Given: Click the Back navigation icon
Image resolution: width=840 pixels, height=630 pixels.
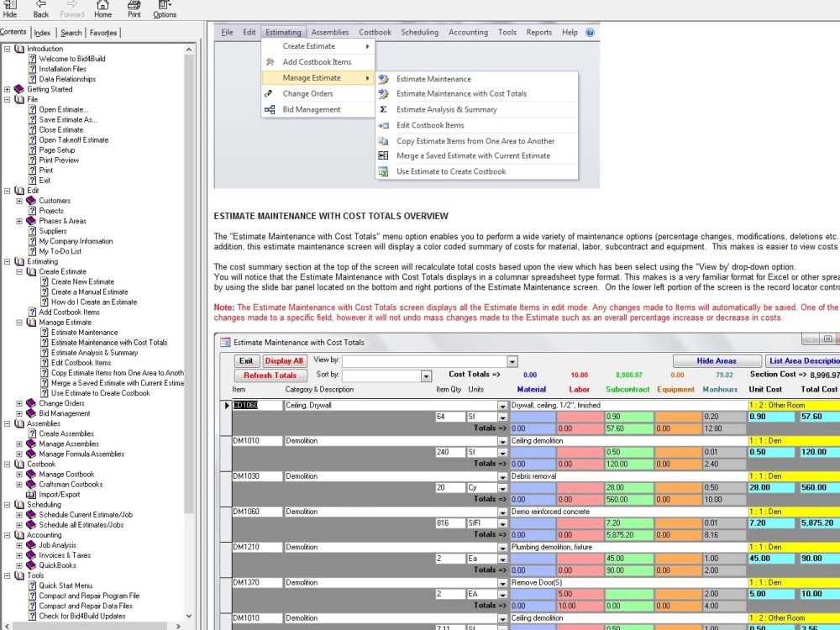Looking at the screenshot, I should click(x=39, y=10).
